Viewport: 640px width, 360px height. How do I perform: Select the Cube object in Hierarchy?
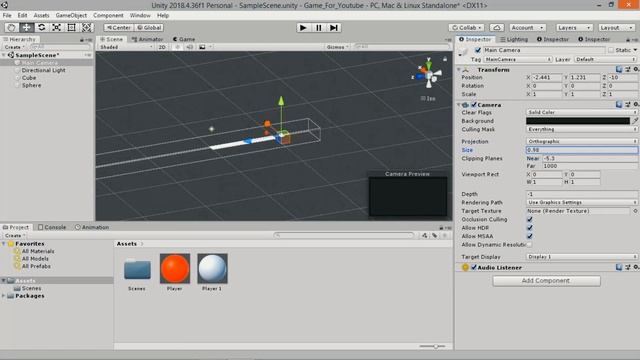[29, 78]
